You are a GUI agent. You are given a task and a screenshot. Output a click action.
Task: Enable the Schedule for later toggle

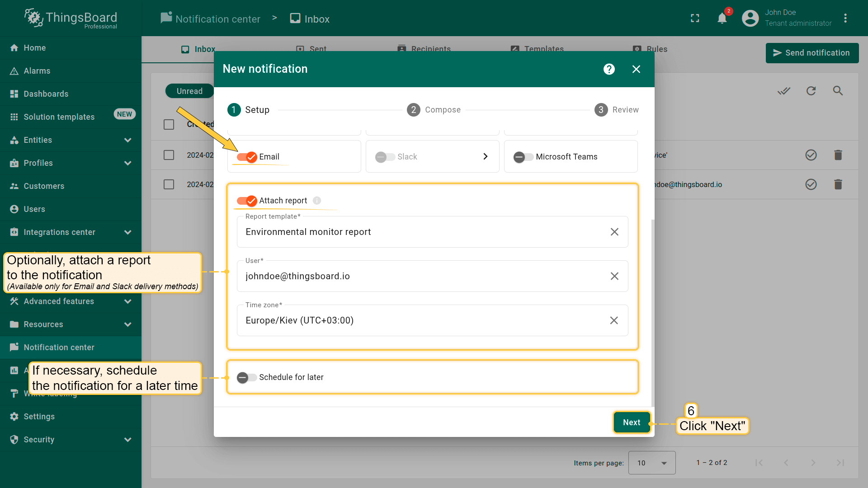[247, 377]
